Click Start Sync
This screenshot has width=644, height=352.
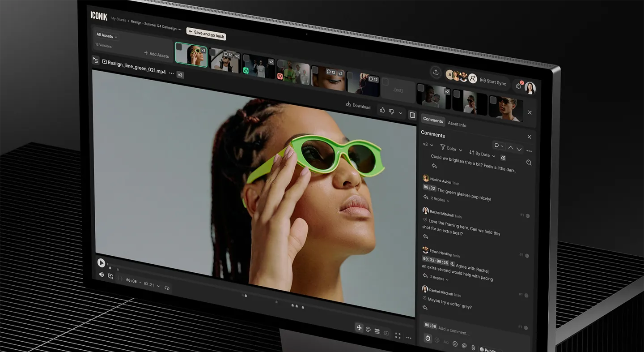(493, 82)
